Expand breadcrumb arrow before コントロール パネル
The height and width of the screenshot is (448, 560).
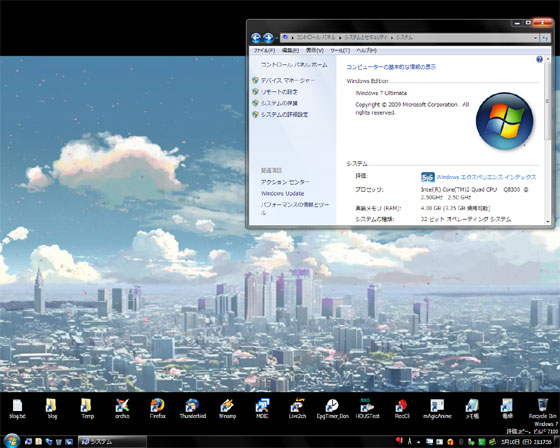[x=292, y=38]
